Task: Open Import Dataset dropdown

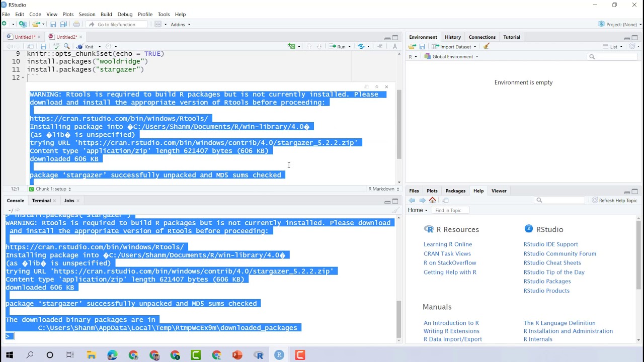Action: 454,47
